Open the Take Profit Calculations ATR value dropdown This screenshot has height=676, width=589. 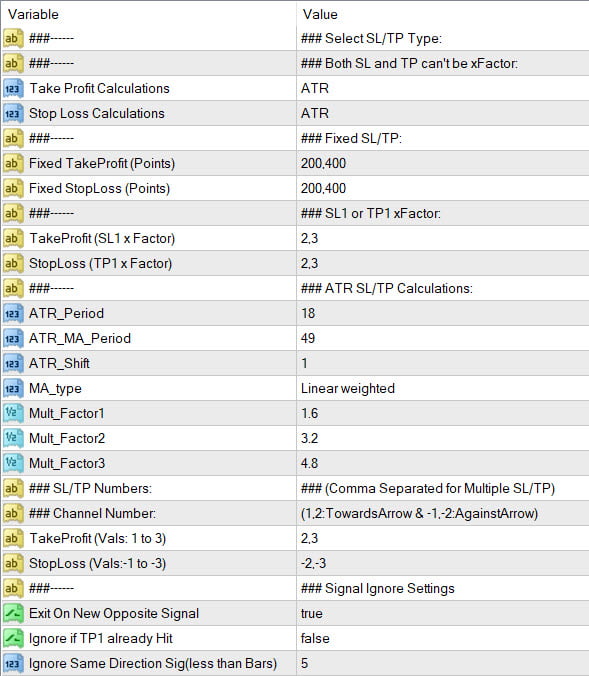(x=443, y=88)
